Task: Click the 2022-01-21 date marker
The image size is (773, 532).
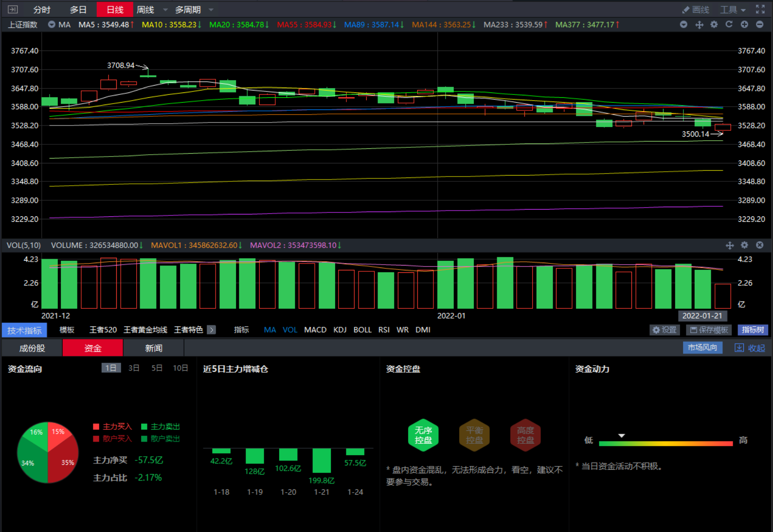Action: point(702,316)
